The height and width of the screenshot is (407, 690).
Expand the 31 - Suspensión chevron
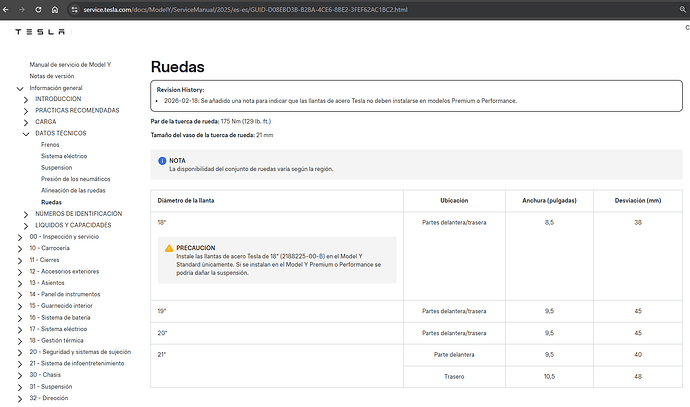[20, 388]
